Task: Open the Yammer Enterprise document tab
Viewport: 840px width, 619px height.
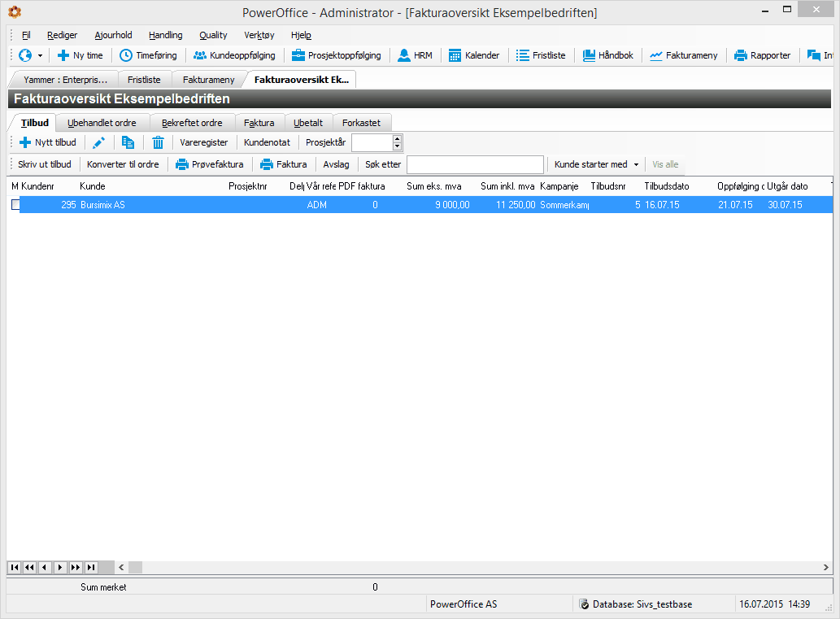Action: click(65, 80)
